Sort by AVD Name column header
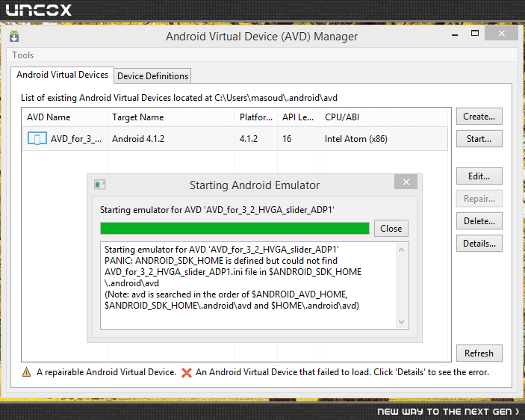This screenshot has height=420, width=525. 65,117
